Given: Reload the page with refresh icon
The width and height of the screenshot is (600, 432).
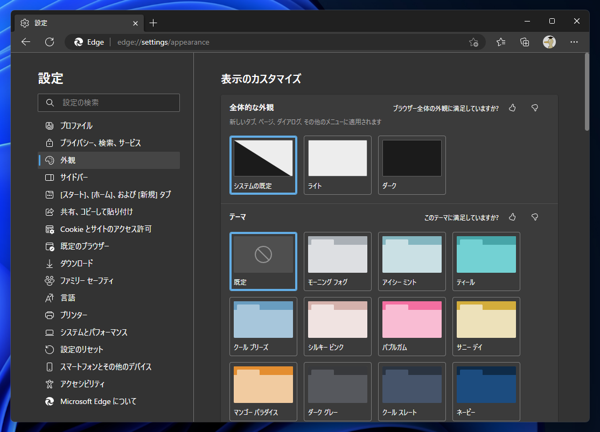Looking at the screenshot, I should tap(49, 42).
